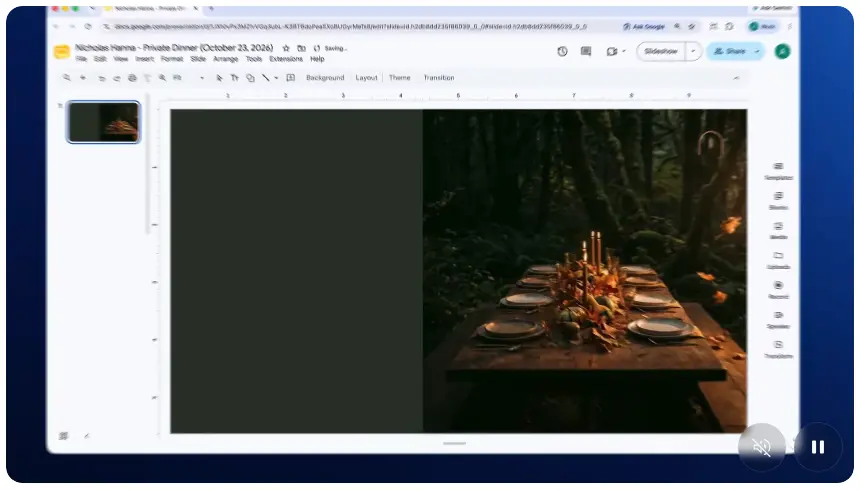Open the Insert menu
The image size is (860, 490).
[145, 59]
